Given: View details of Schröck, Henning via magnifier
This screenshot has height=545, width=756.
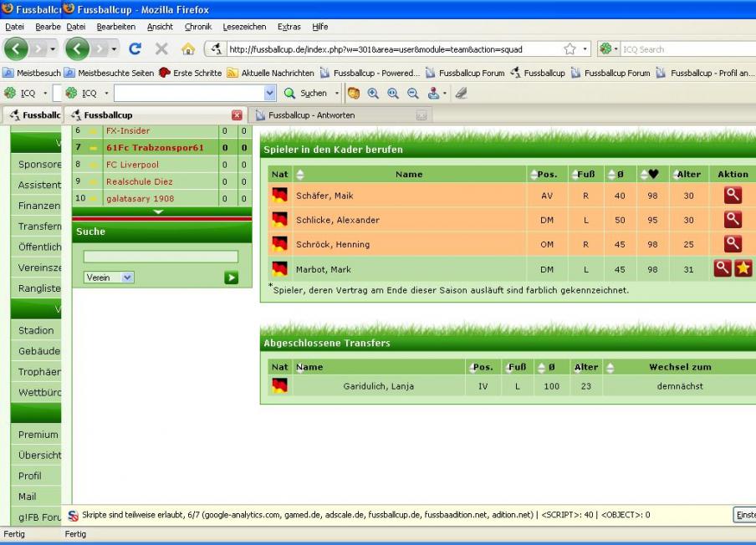Looking at the screenshot, I should [733, 244].
